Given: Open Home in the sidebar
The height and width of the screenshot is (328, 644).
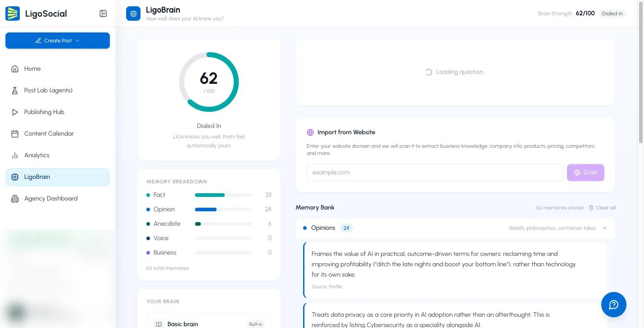Looking at the screenshot, I should [58, 69].
